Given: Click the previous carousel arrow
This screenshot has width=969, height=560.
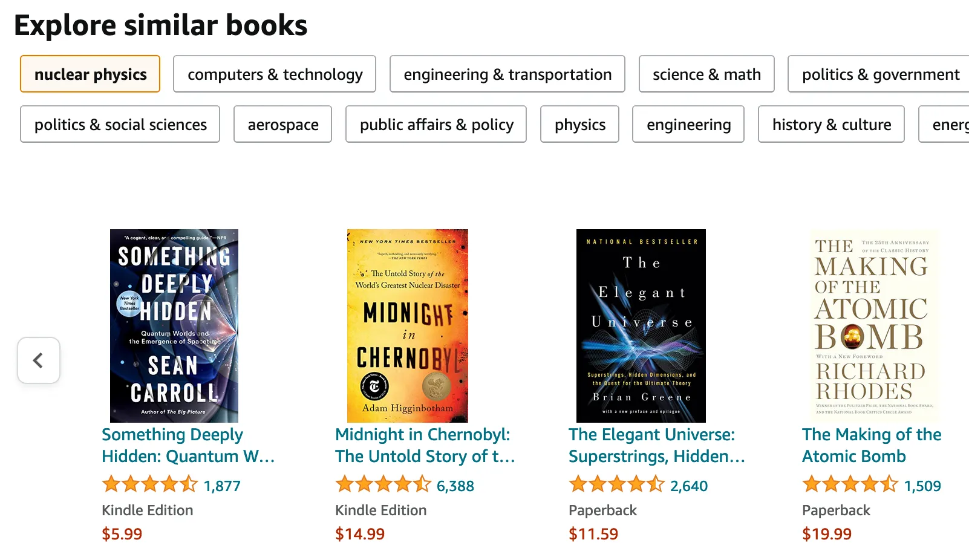Looking at the screenshot, I should (x=39, y=360).
